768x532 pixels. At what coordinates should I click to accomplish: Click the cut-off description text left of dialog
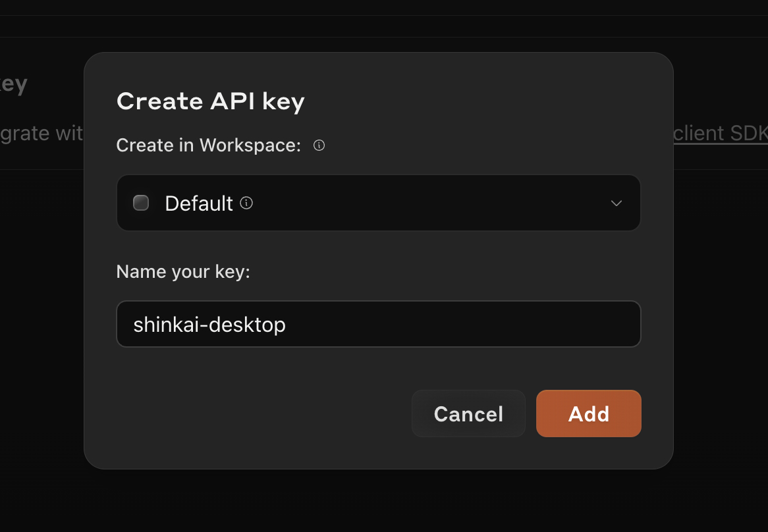[41, 134]
